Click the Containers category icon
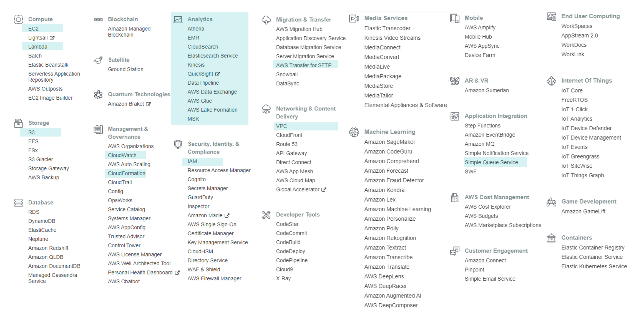Image resolution: width=644 pixels, height=315 pixels. click(x=551, y=238)
